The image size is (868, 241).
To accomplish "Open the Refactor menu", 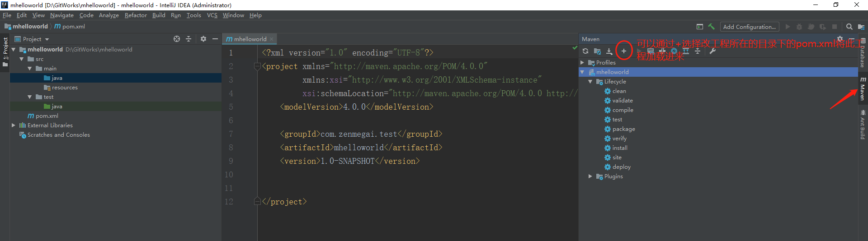I will point(136,15).
